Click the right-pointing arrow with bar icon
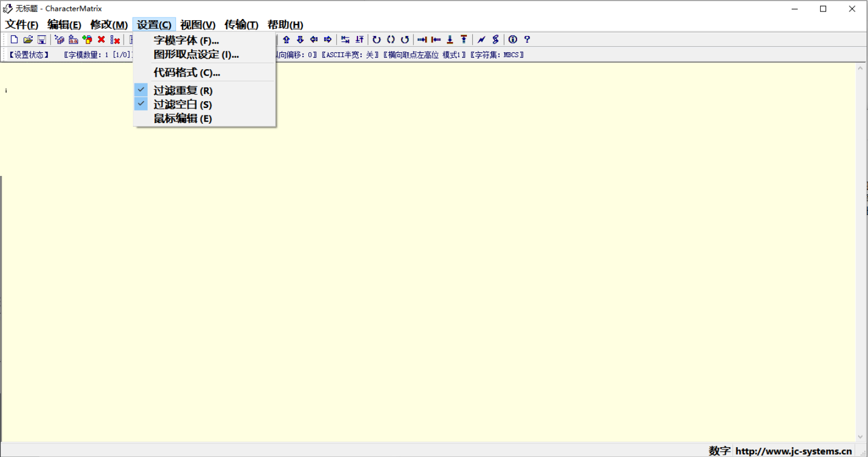This screenshot has height=457, width=868. pos(422,39)
